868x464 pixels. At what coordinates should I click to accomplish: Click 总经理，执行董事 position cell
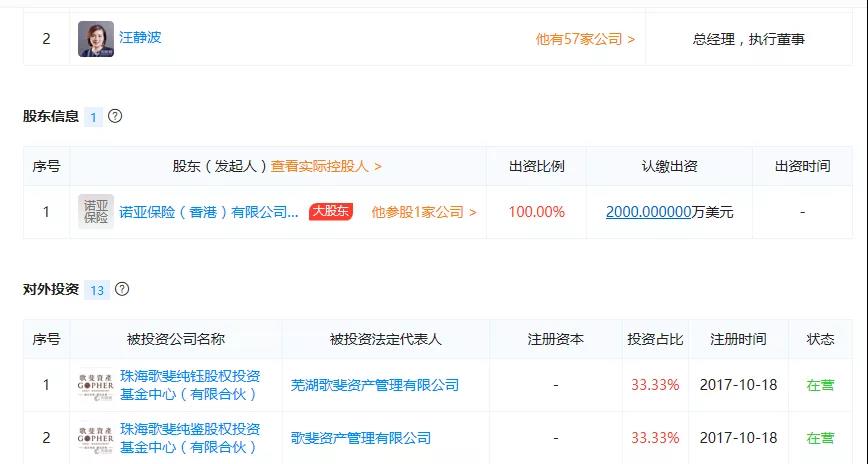[x=748, y=39]
